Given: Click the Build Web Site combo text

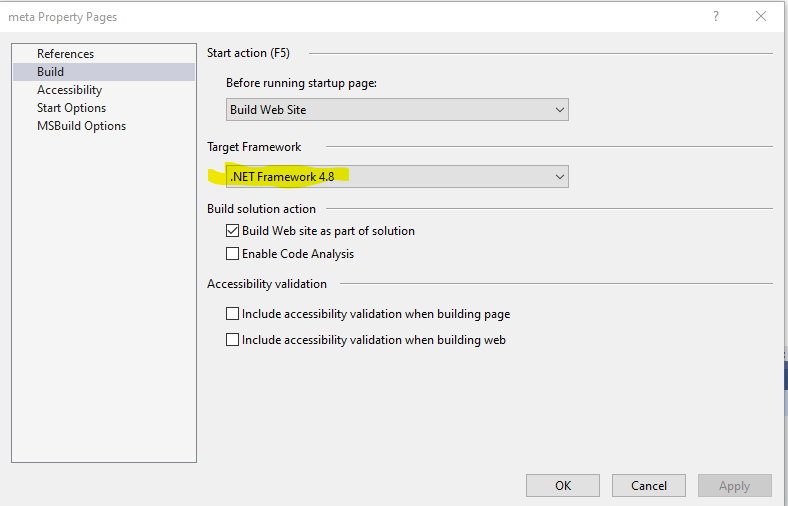Looking at the screenshot, I should point(268,110).
